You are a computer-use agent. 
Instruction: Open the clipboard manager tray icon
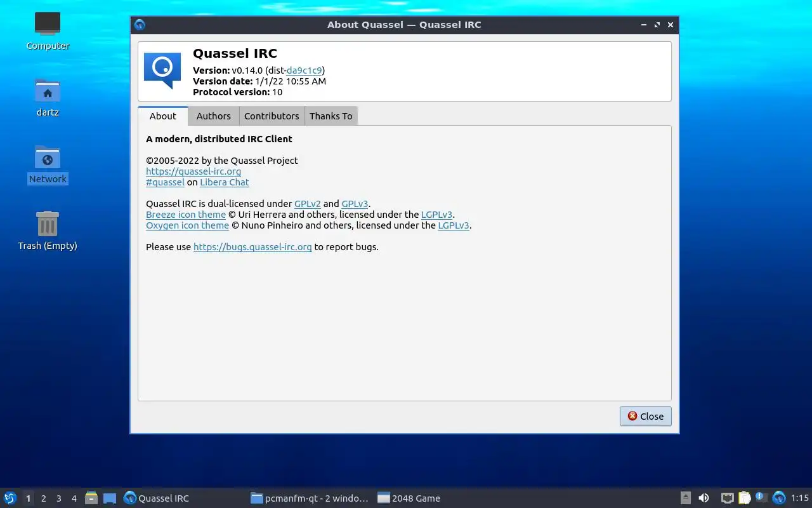745,498
